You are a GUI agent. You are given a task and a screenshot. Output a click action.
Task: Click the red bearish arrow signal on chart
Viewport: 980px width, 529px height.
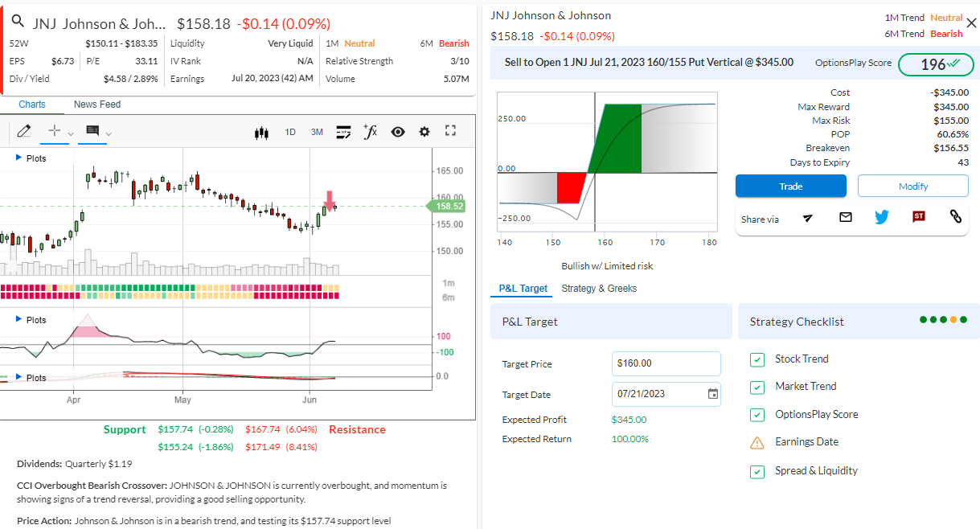click(x=330, y=200)
